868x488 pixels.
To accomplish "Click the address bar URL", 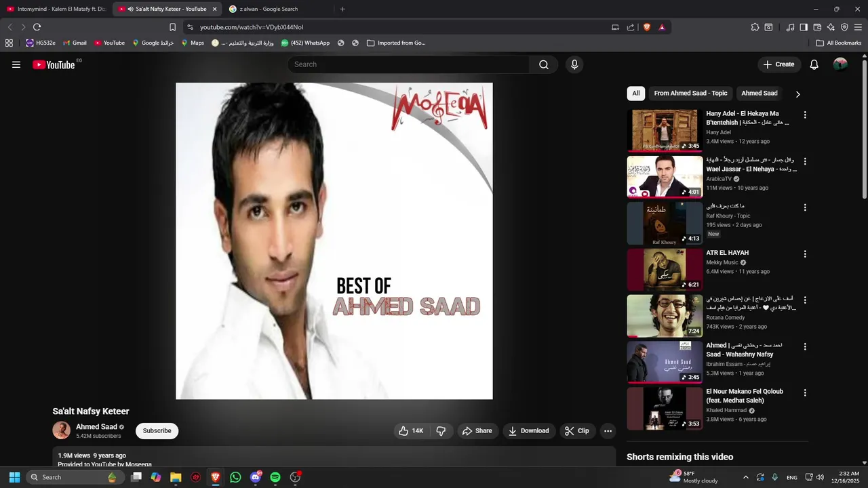I will 252,27.
